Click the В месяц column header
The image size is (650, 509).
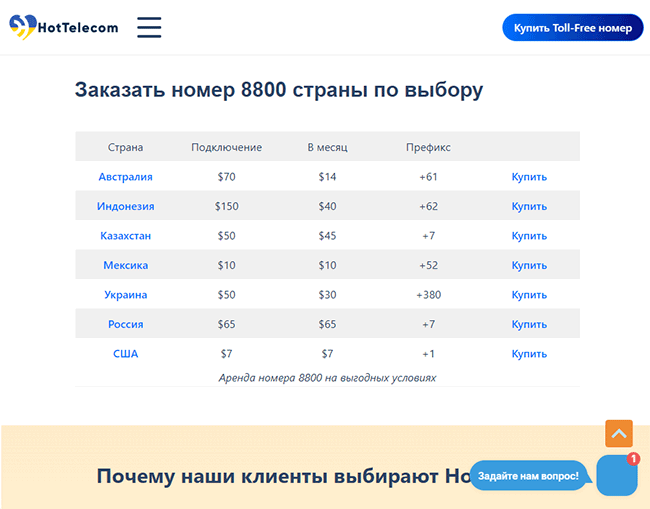tap(327, 147)
